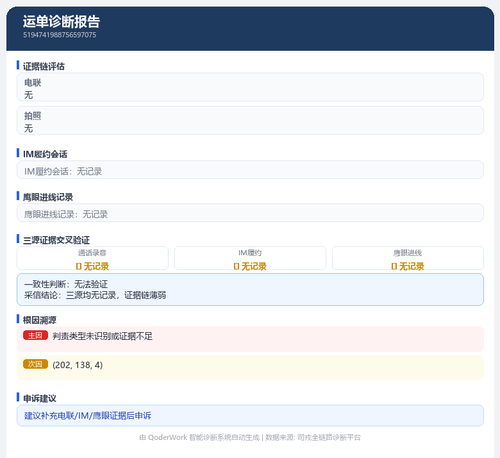Click the red 主因 badge
The height and width of the screenshot is (458, 500).
pos(35,335)
